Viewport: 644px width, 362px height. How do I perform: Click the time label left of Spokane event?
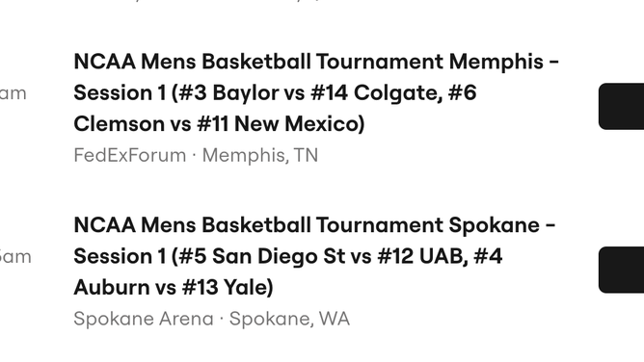15,257
